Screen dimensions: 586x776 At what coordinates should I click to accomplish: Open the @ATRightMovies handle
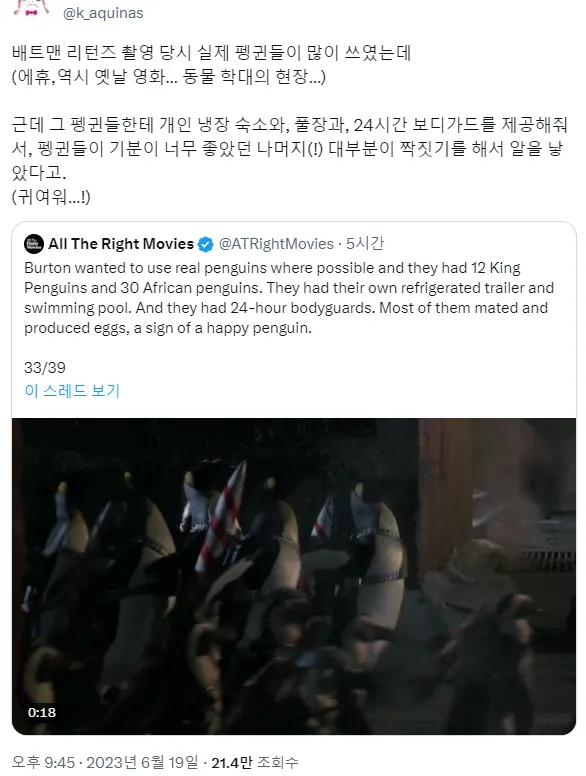(276, 244)
